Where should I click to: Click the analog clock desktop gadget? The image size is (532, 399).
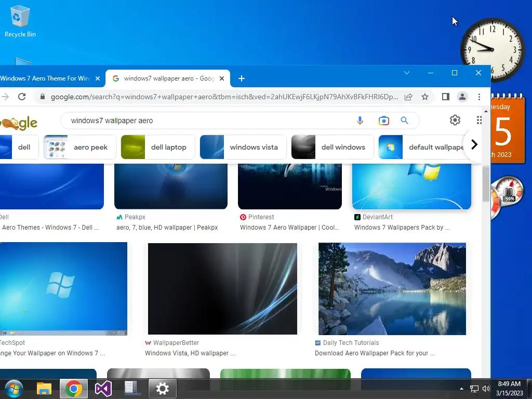[x=493, y=49]
